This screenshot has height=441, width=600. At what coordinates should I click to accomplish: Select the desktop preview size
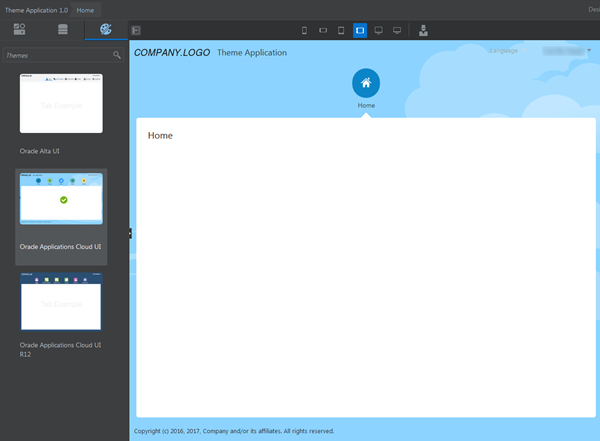[x=378, y=30]
